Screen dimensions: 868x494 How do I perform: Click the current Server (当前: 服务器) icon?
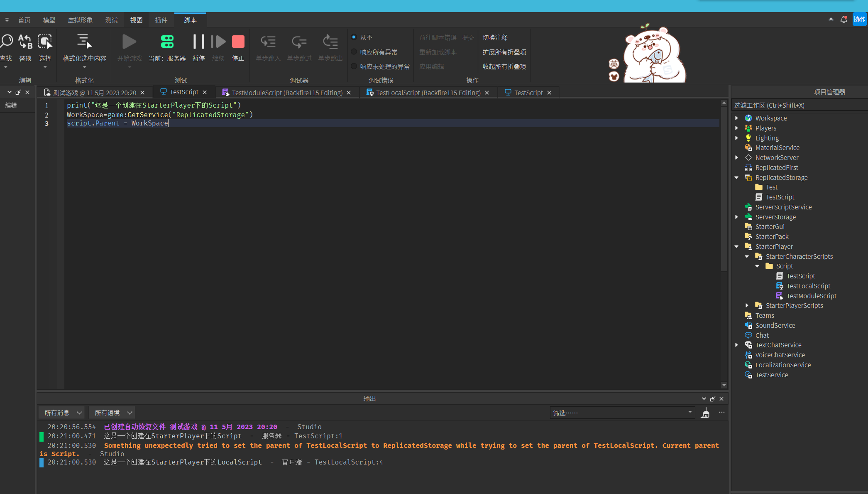point(167,42)
